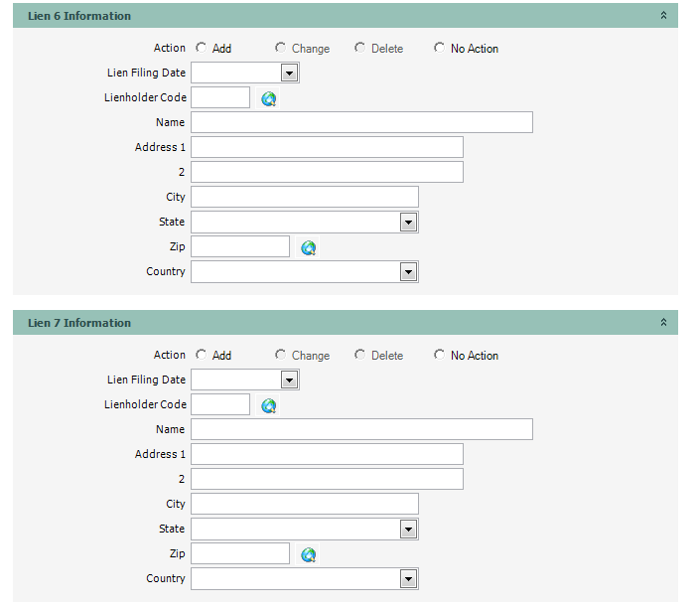Screen dimensions: 700x610
Task: Click Address 1 field in Lien 7
Action: click(327, 454)
